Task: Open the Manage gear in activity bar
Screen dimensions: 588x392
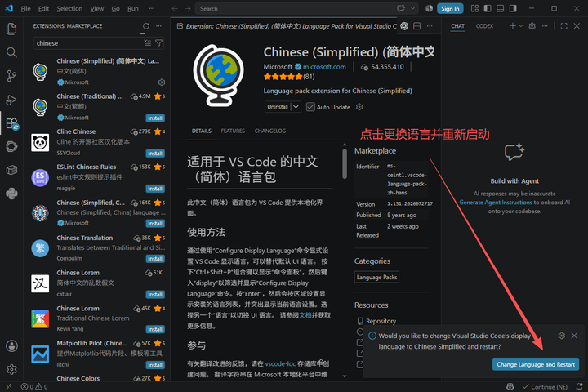Action: click(x=11, y=369)
